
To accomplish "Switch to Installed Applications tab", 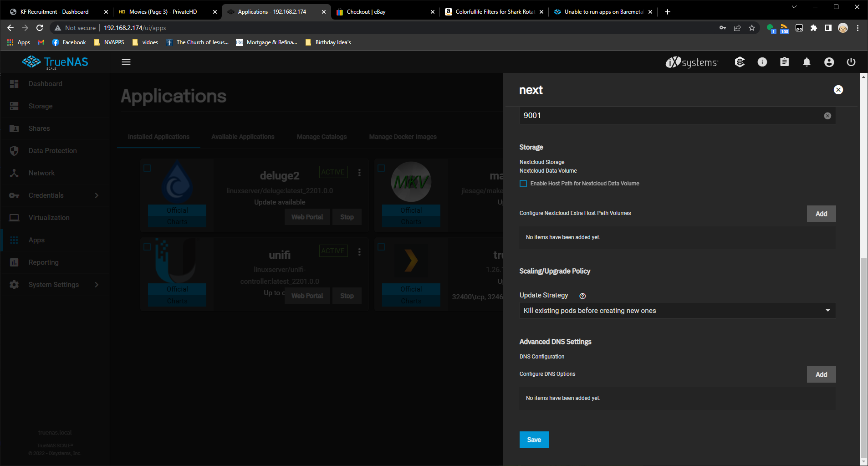I will (x=158, y=137).
